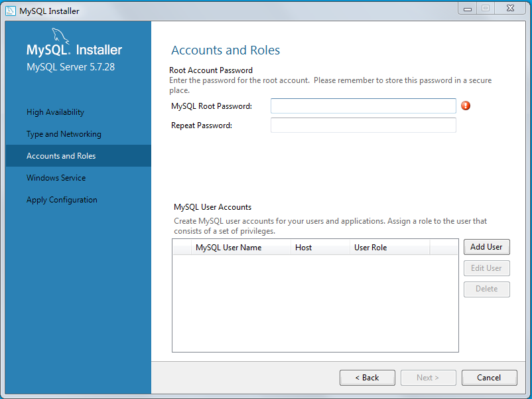Viewport: 532px width, 399px height.
Task: Click the password error warning icon
Action: click(x=466, y=106)
